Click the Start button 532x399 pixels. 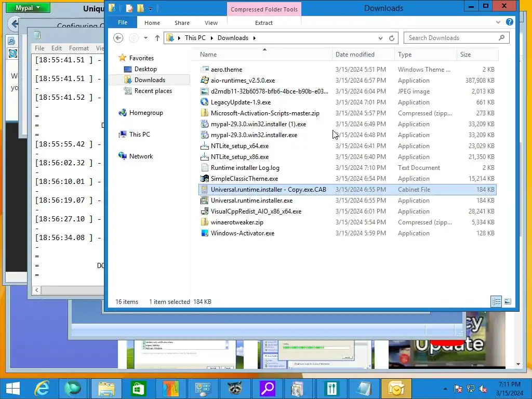coord(13,389)
